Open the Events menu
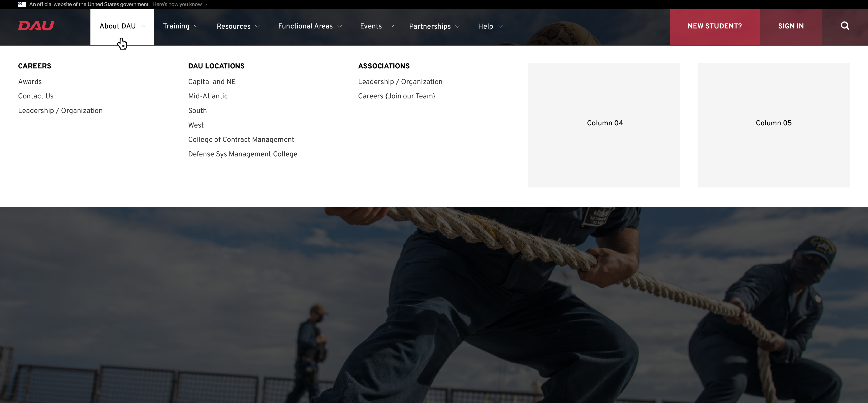Screen dimensions: 868x403 coord(377,26)
